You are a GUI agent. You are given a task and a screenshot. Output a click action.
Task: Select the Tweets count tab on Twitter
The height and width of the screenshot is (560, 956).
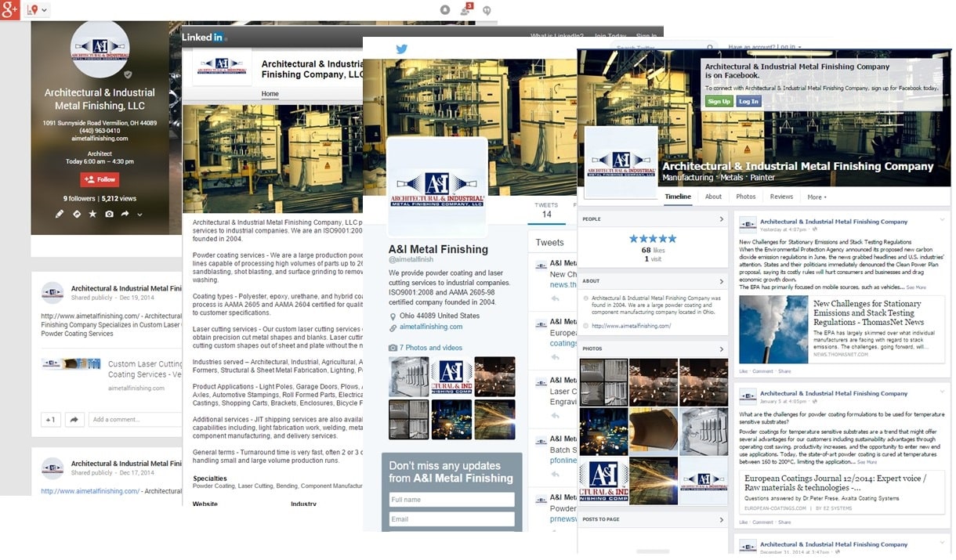546,210
